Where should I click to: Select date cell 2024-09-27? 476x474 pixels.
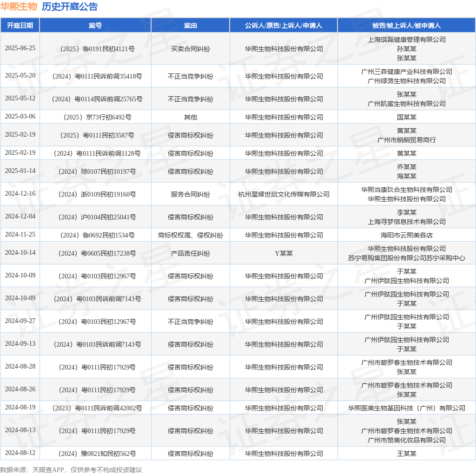coord(20,321)
